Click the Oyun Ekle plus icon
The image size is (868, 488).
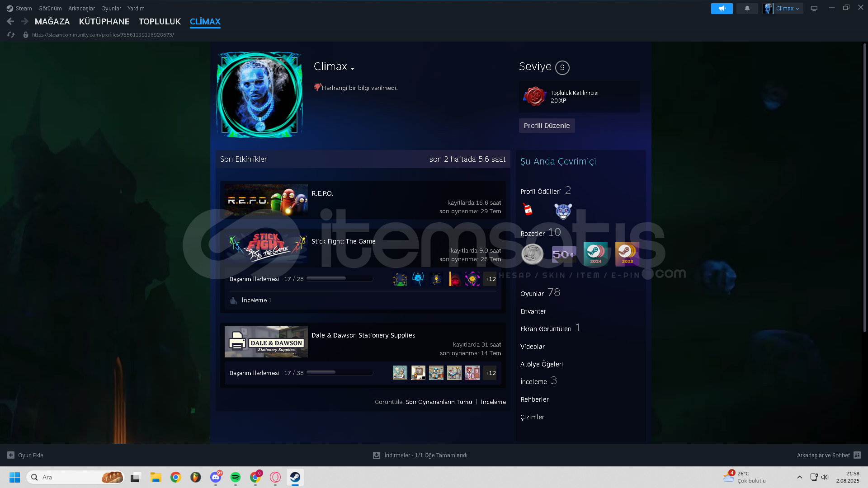click(x=11, y=455)
